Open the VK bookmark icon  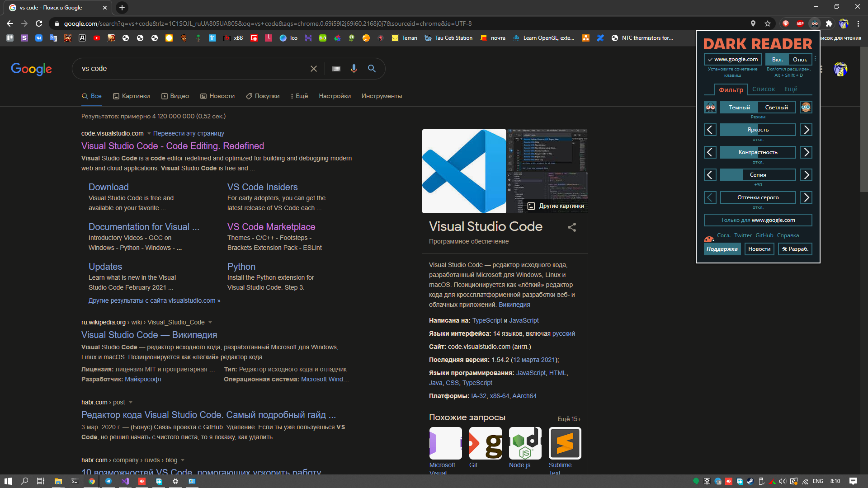[39, 38]
